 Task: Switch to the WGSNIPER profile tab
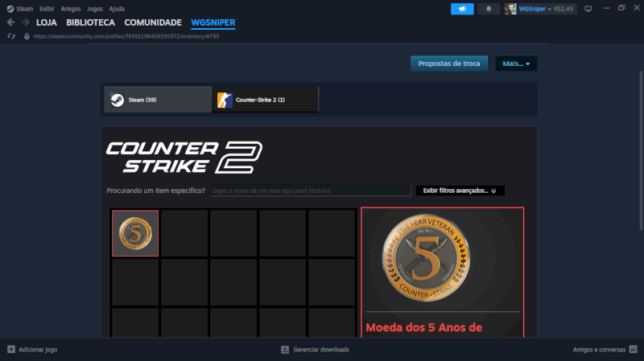(213, 23)
